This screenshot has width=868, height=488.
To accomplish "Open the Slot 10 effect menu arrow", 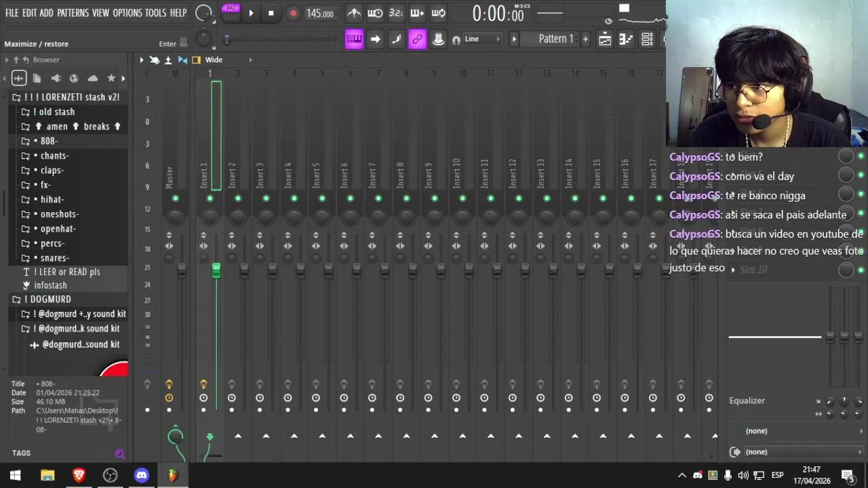I will (733, 270).
